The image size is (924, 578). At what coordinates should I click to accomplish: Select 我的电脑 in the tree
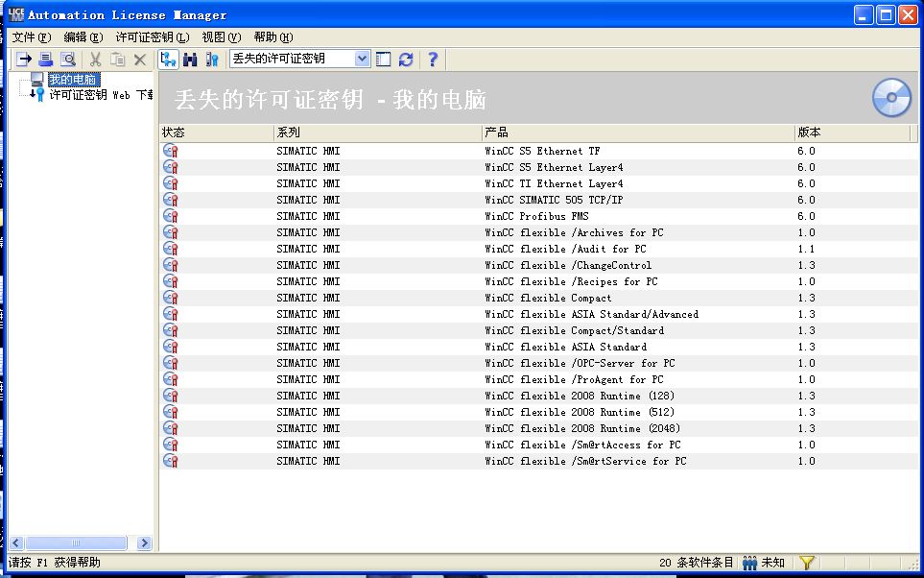[74, 79]
